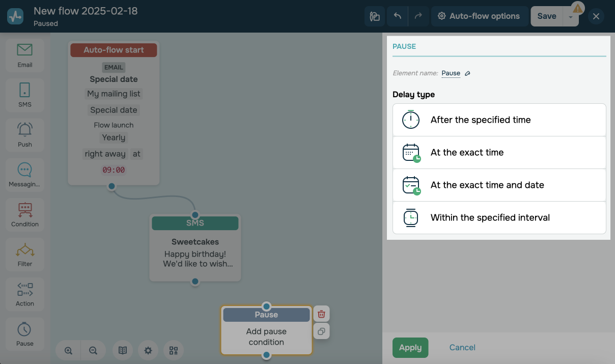The width and height of the screenshot is (615, 364).
Task: Select the SMS block header on canvas
Action: point(195,223)
